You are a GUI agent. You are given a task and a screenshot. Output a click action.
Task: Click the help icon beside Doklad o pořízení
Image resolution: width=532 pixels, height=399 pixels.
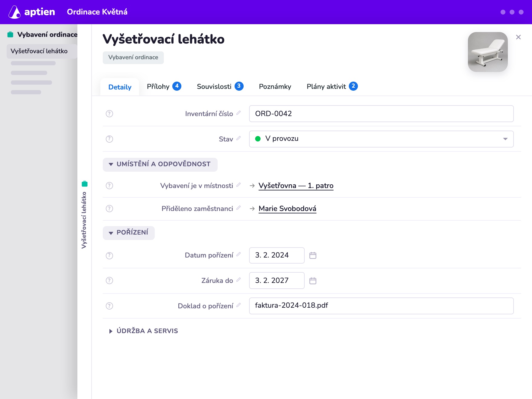pyautogui.click(x=109, y=306)
